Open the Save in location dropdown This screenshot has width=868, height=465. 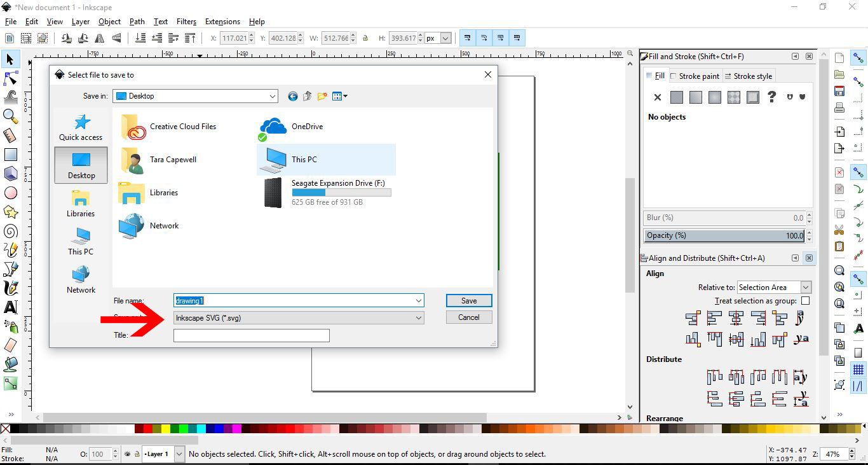point(273,96)
